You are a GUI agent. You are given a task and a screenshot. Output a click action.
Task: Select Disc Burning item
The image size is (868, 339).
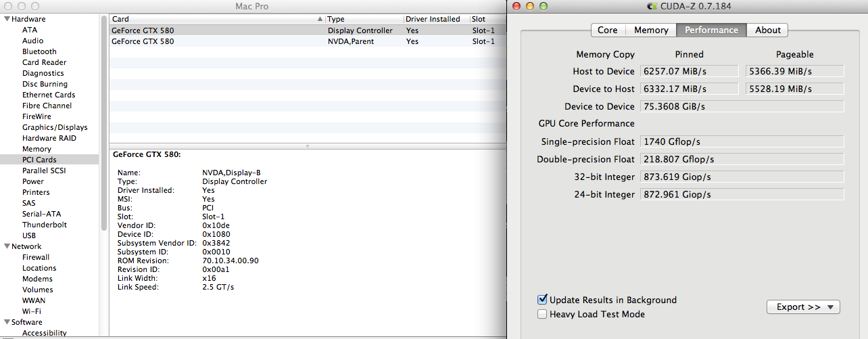[45, 84]
